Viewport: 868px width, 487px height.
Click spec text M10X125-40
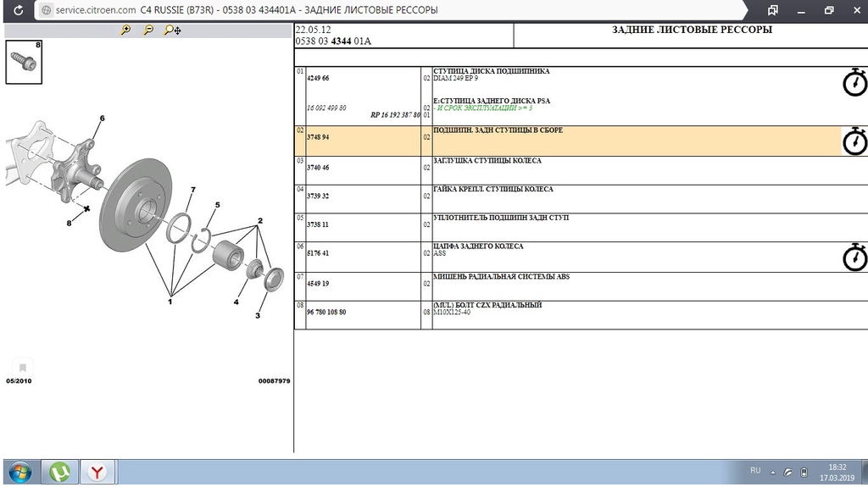452,313
